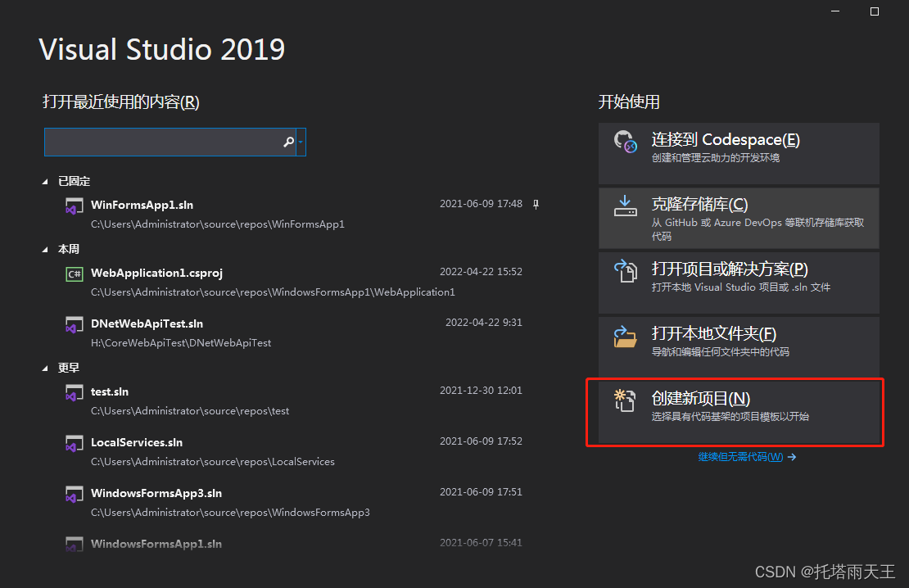Select 创建新项目(N)

pos(739,412)
